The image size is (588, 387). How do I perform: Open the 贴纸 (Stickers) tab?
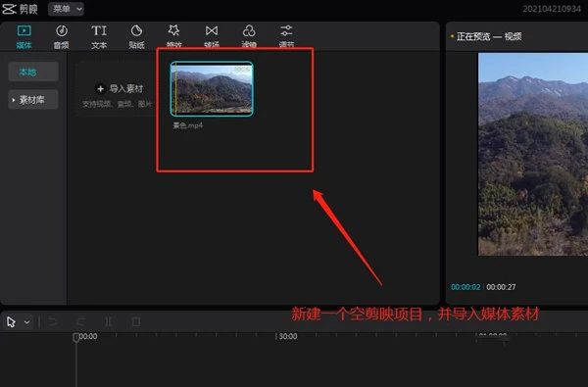click(136, 37)
